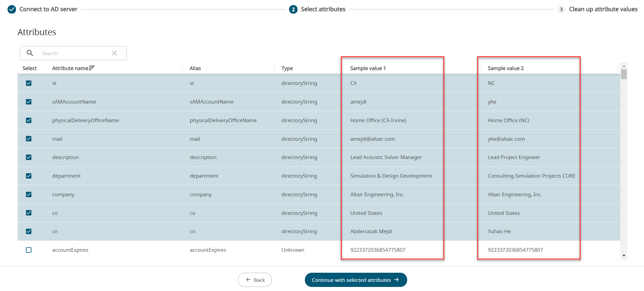Uncheck the department attribute checkbox
Image resolution: width=644 pixels, height=291 pixels.
tap(29, 176)
